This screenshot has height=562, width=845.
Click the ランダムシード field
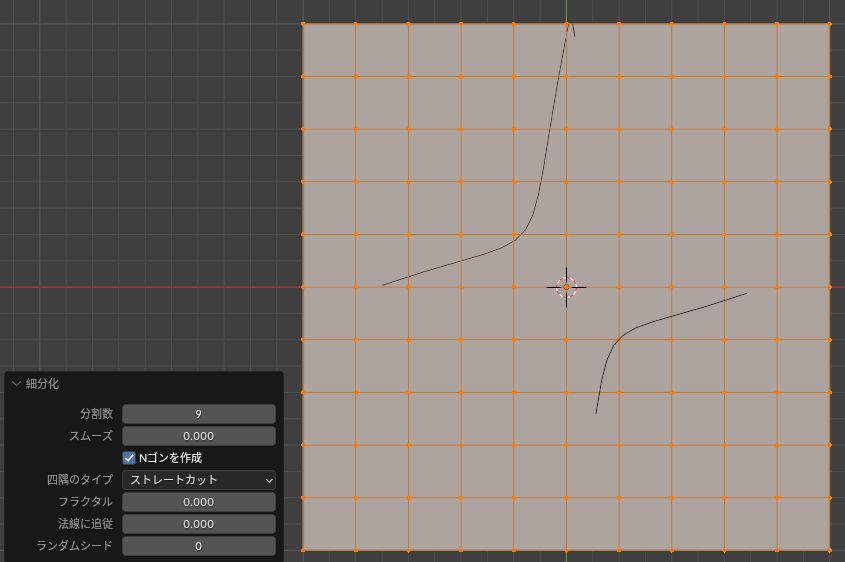pyautogui.click(x=199, y=546)
